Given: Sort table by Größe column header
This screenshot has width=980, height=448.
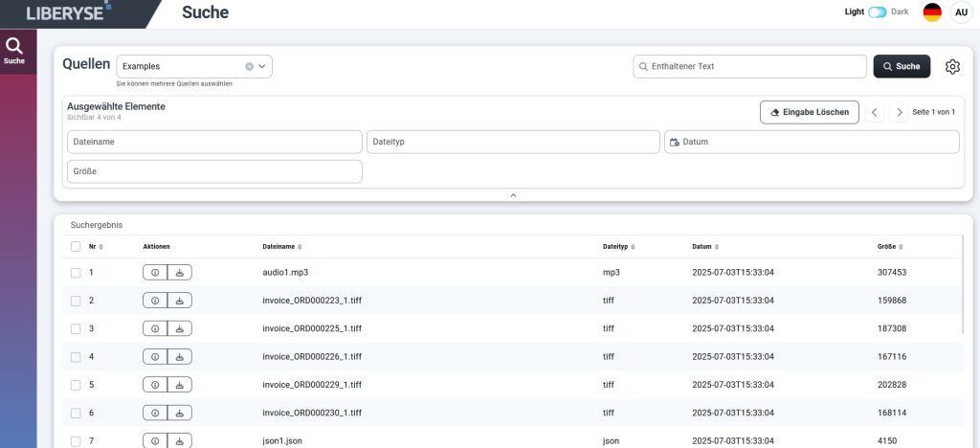Looking at the screenshot, I should pyautogui.click(x=889, y=247).
